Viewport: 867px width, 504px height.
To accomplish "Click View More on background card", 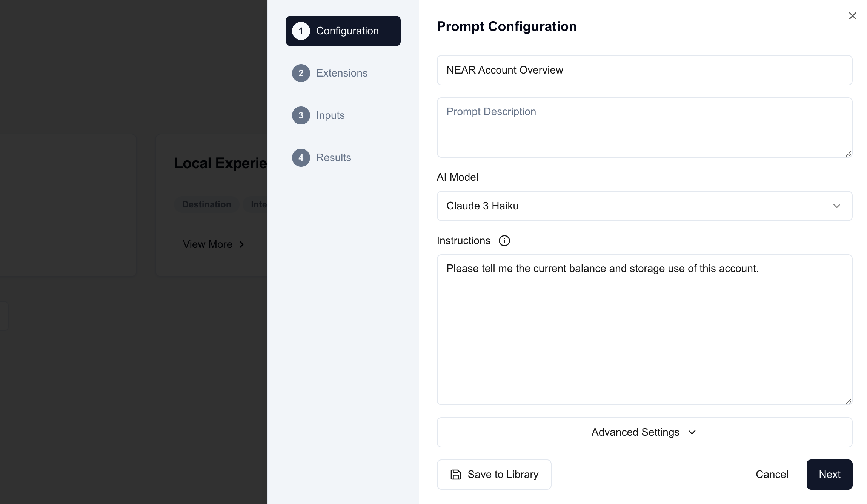I will pos(214,244).
